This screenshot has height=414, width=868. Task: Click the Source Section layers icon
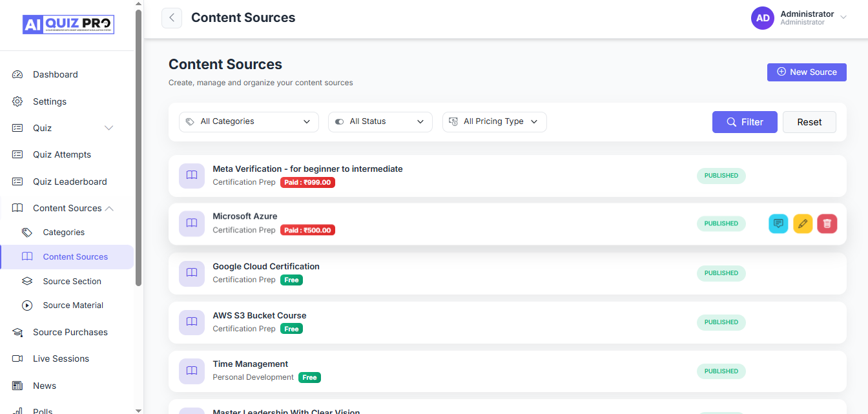(x=27, y=281)
